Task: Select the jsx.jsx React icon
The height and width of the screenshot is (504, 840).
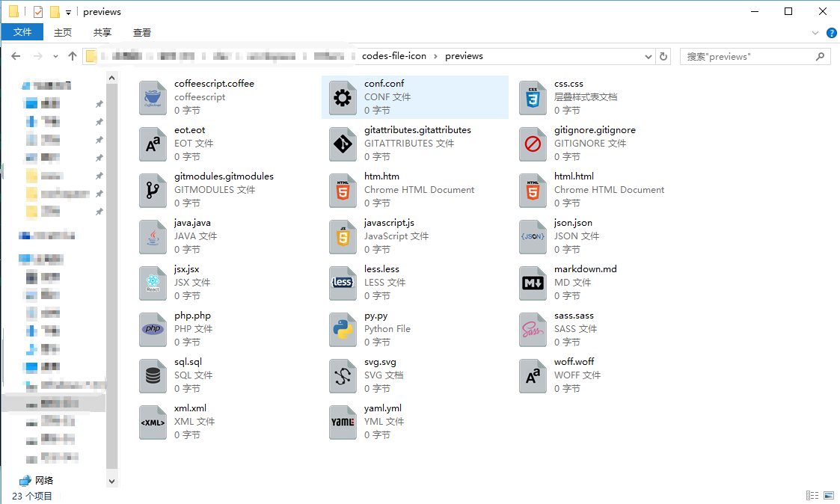Action: (x=153, y=283)
